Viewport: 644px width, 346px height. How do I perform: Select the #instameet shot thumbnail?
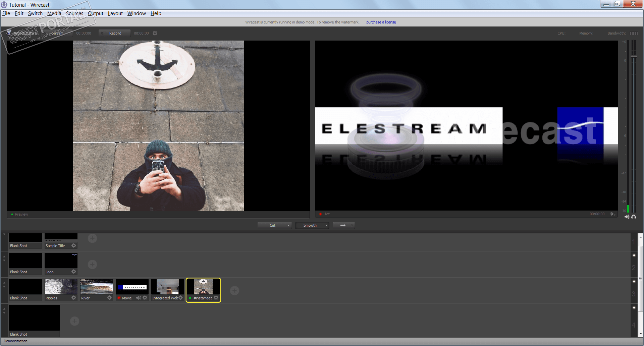tap(203, 287)
